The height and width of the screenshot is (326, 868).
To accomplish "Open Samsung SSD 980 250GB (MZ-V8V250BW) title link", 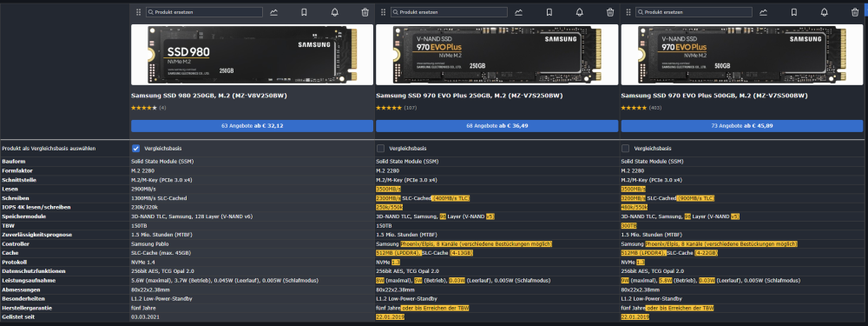I will pyautogui.click(x=209, y=96).
